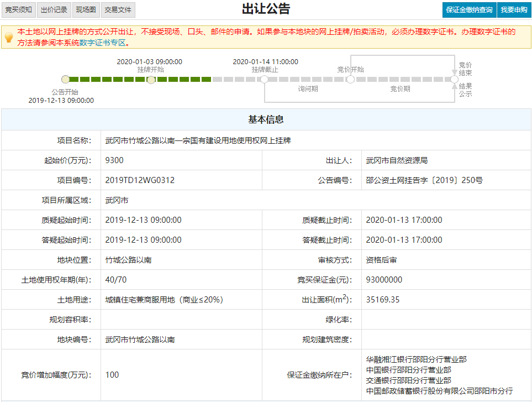Click the 竞价期 label on timeline
Image resolution: width=532 pixels, height=402 pixels.
tap(400, 89)
